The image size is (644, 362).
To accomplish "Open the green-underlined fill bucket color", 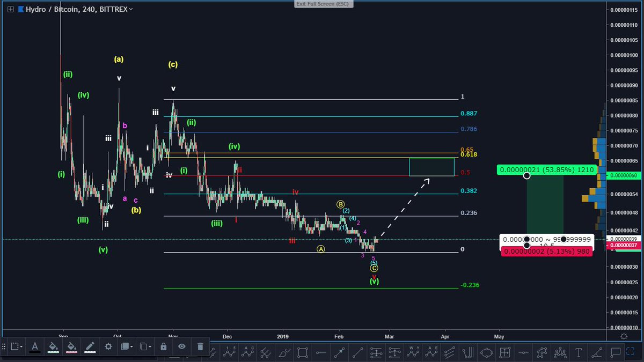I will (x=53, y=346).
